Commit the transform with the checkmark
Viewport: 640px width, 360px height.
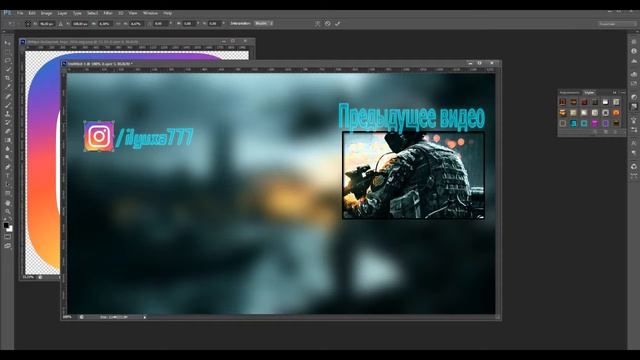(x=338, y=24)
